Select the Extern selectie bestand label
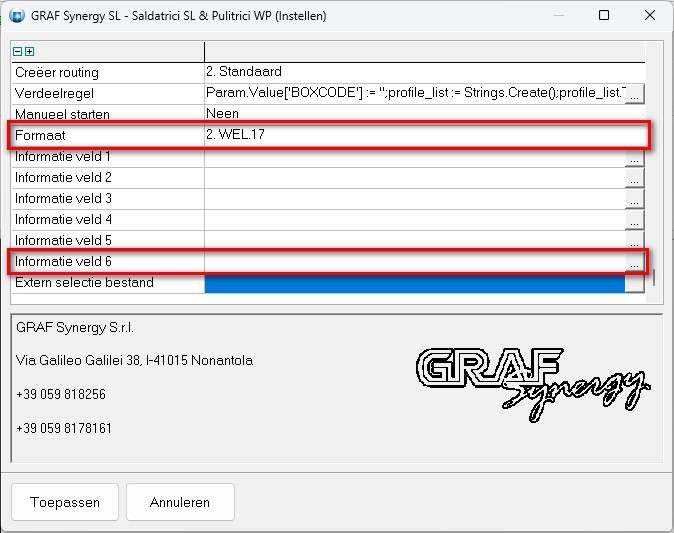Viewport: 674px width, 533px height. click(x=84, y=282)
